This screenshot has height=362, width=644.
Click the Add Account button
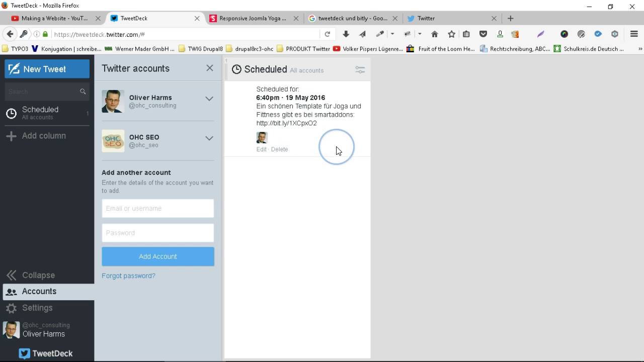point(158,256)
